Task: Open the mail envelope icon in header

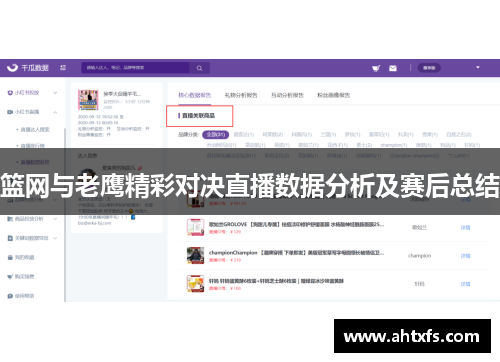Action: click(393, 68)
